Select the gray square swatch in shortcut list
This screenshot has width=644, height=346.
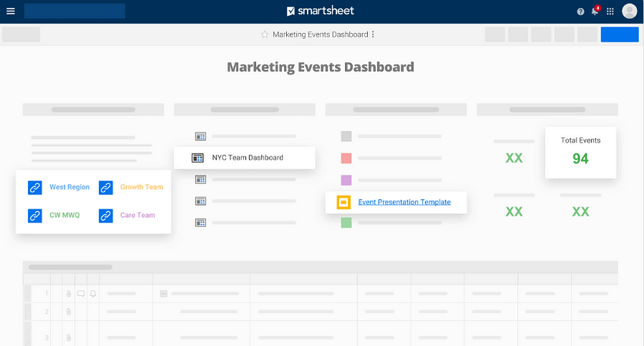[346, 136]
